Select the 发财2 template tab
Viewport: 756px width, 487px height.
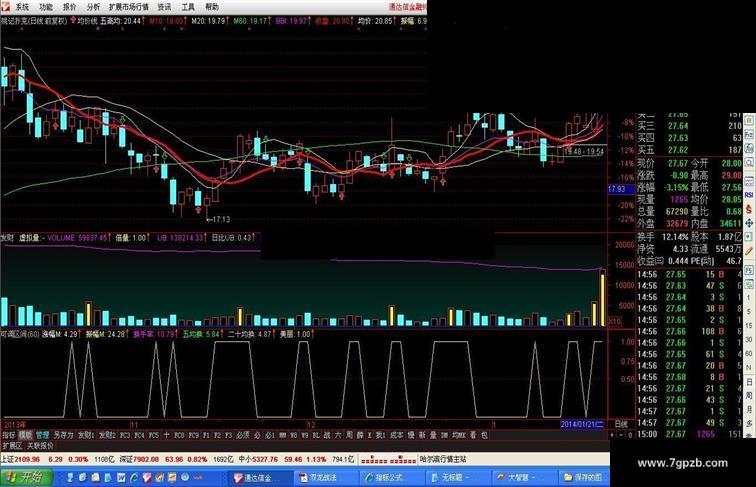[107, 435]
